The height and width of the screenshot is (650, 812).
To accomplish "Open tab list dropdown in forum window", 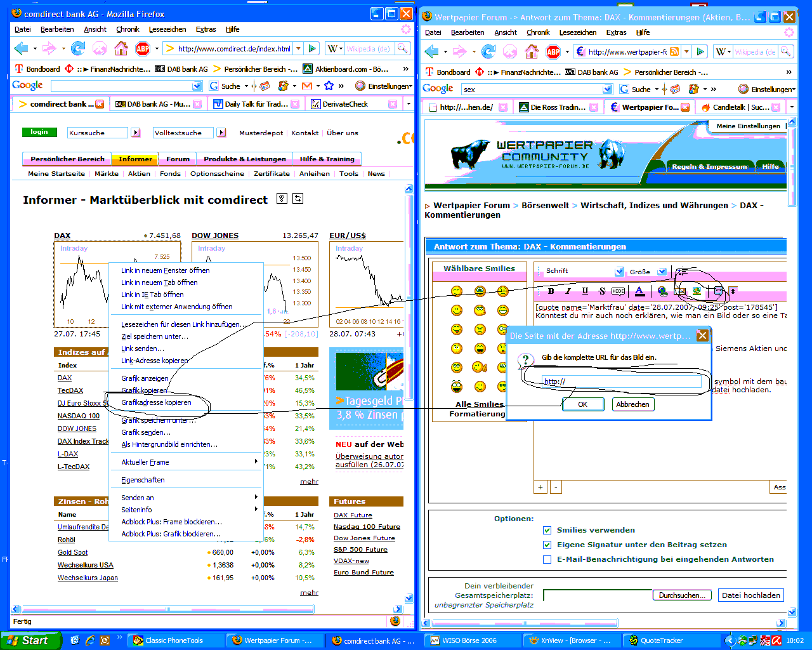I will click(x=792, y=107).
